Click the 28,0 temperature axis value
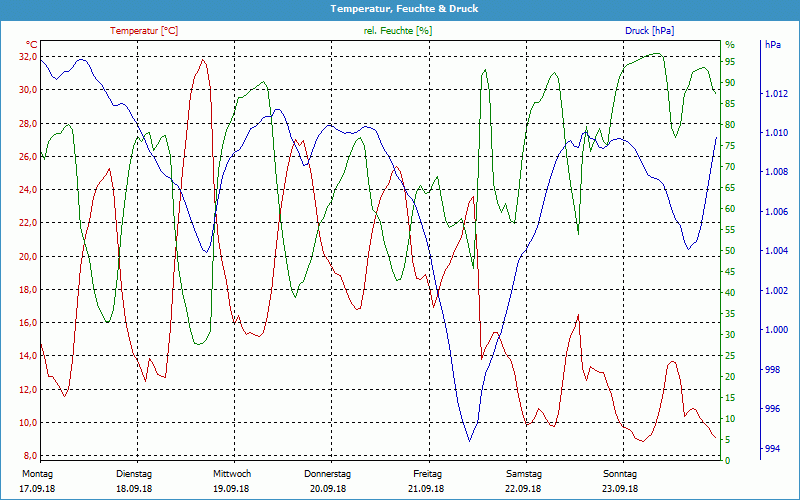 [28, 123]
